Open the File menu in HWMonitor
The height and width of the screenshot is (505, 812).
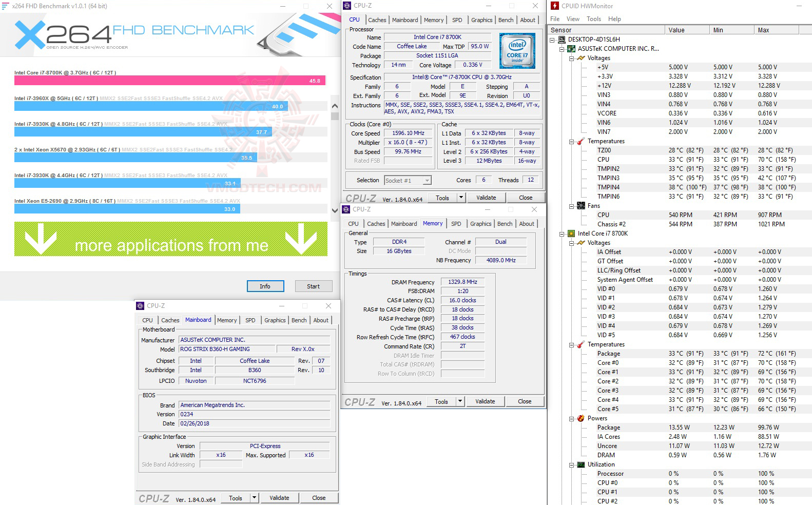pyautogui.click(x=555, y=19)
